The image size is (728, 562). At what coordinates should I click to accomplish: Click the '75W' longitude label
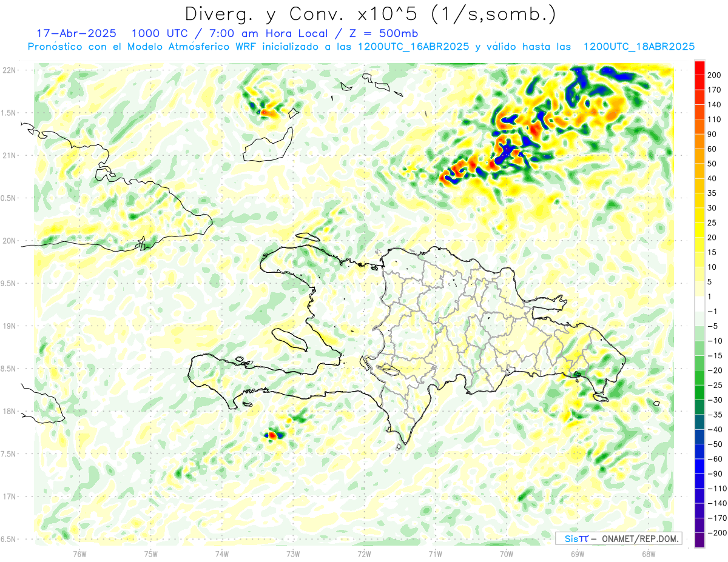[x=151, y=554]
